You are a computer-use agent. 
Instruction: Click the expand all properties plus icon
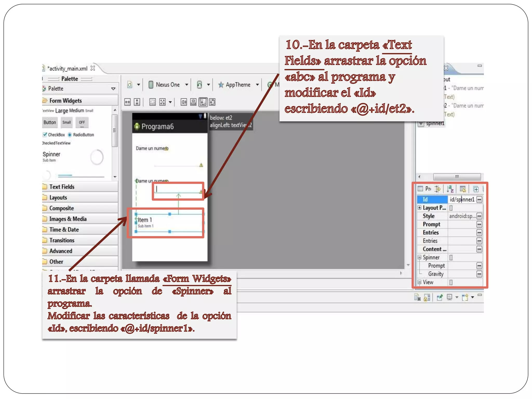coord(476,189)
